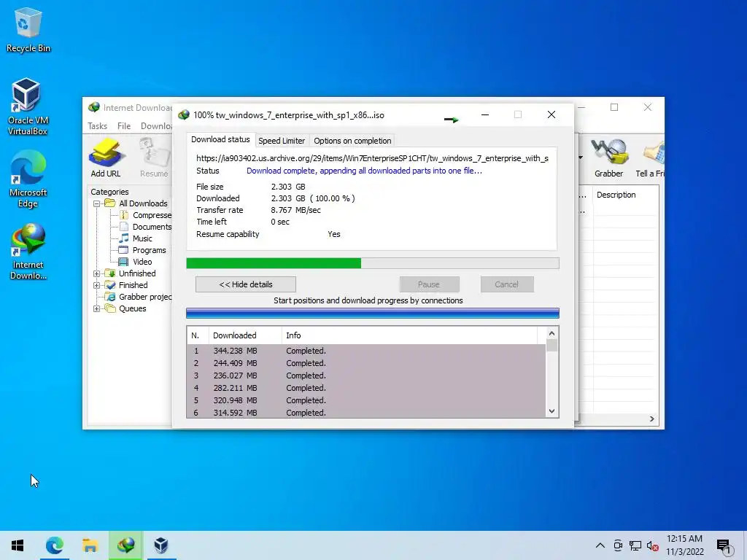This screenshot has width=747, height=560.
Task: Click the Downloaded column header
Action: (245, 335)
